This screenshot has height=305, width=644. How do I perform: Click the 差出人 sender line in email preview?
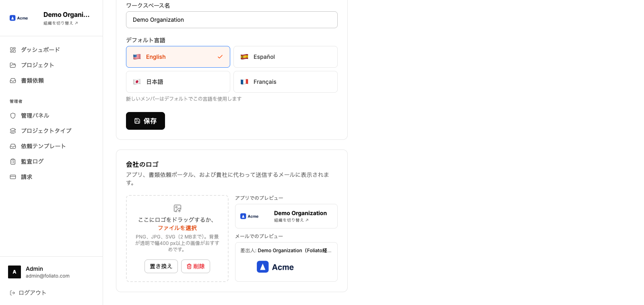(286, 251)
